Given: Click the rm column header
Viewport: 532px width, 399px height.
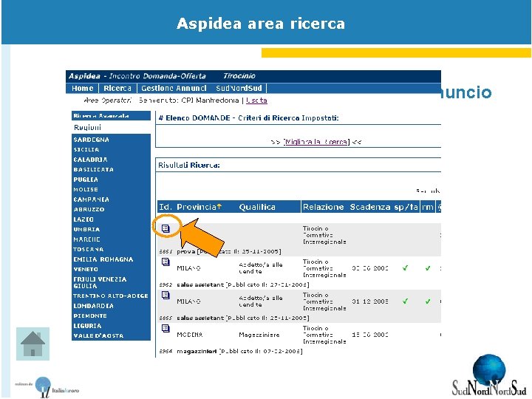Looking at the screenshot, I should 428,207.
